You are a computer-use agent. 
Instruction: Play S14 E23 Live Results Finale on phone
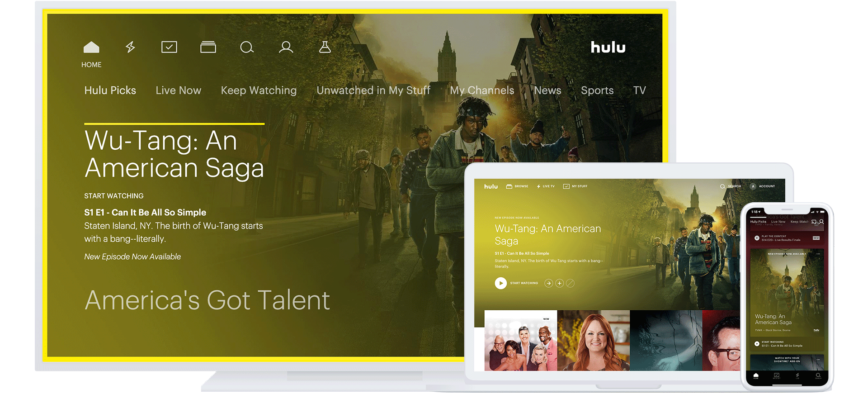(757, 238)
